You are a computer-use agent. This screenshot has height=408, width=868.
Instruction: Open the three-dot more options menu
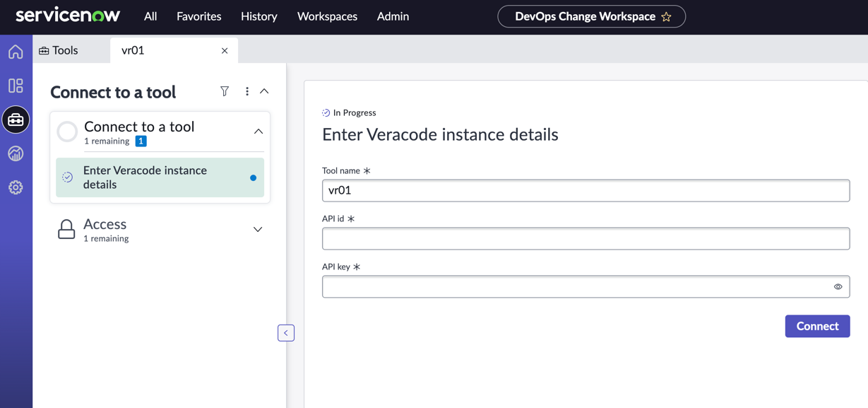tap(247, 91)
